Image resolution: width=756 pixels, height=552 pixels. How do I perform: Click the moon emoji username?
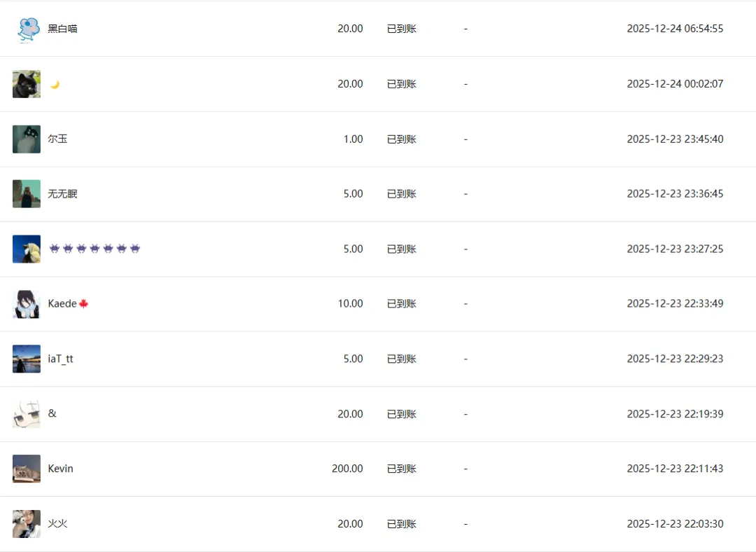[x=55, y=84]
